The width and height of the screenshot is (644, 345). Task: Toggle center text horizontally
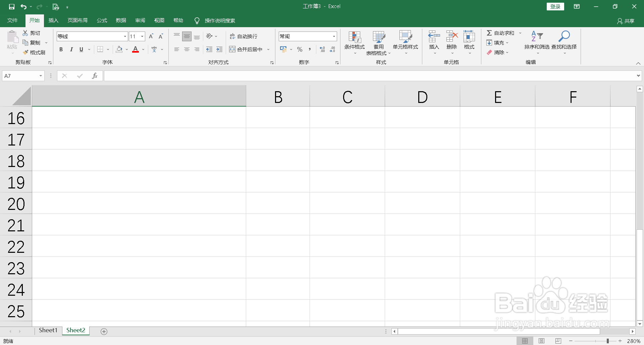tap(187, 49)
